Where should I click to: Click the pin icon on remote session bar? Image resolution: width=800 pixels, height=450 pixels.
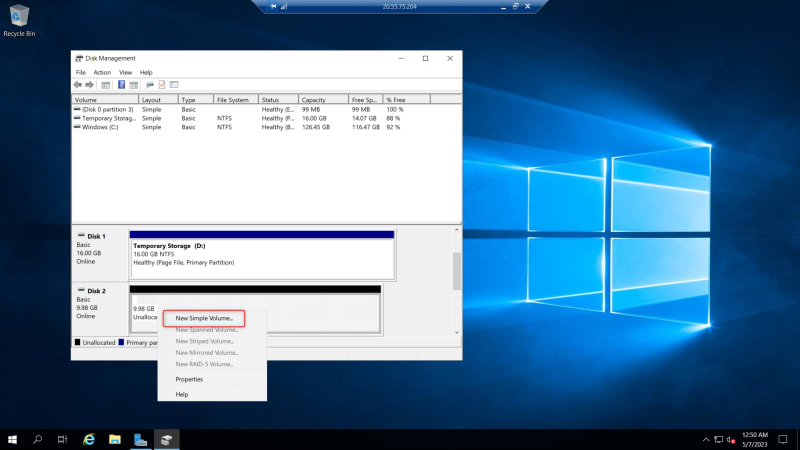click(273, 6)
